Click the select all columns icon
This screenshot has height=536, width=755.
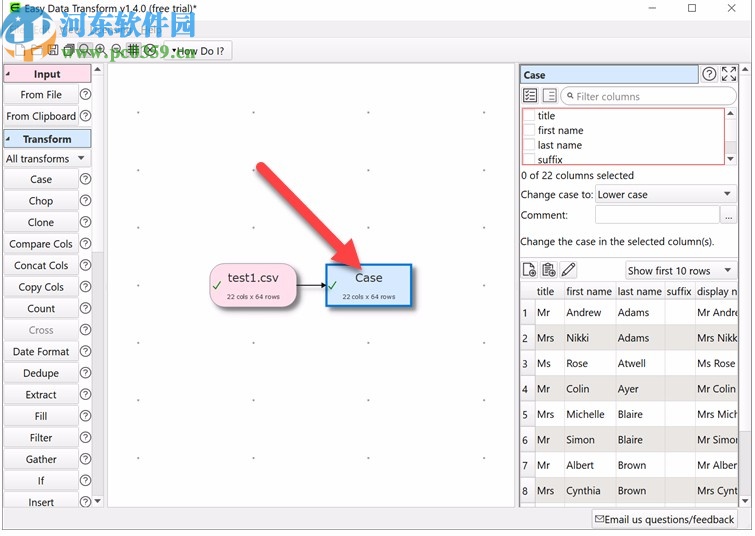[530, 95]
